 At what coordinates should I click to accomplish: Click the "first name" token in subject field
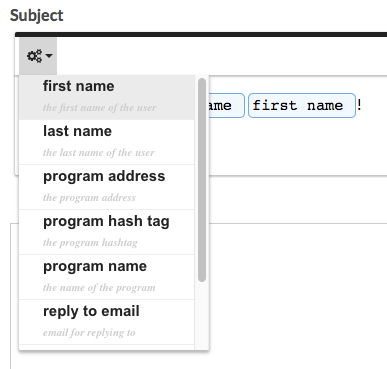[x=302, y=106]
